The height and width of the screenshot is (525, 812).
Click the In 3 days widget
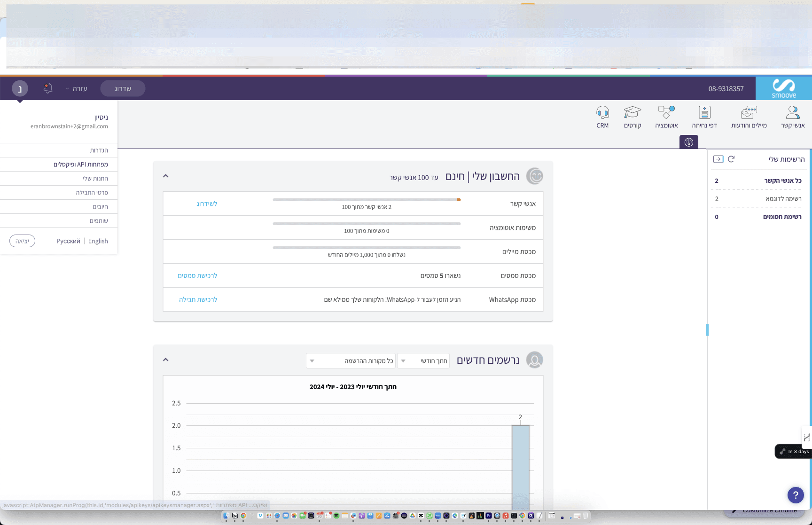pos(793,451)
